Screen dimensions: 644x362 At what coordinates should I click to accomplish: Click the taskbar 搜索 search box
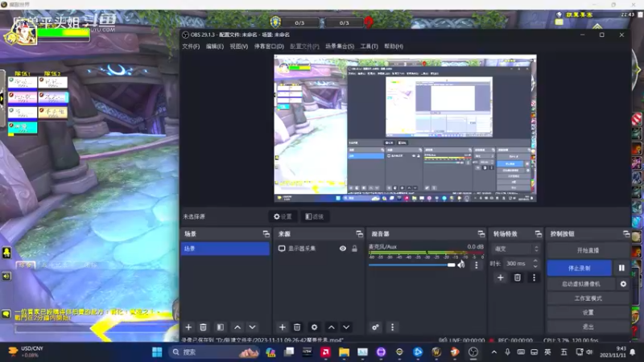[x=214, y=352]
